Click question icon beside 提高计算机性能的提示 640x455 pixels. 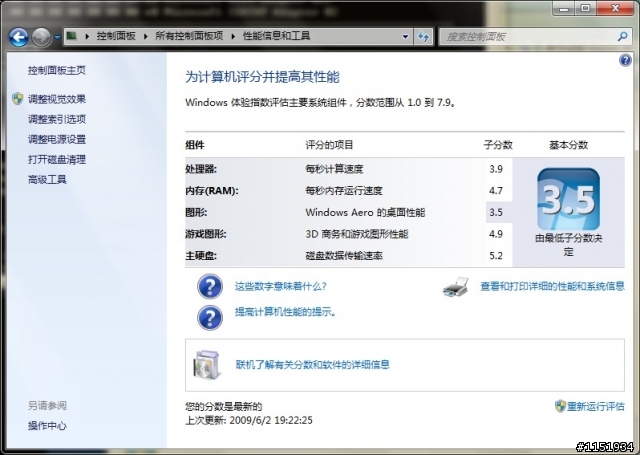click(x=210, y=318)
